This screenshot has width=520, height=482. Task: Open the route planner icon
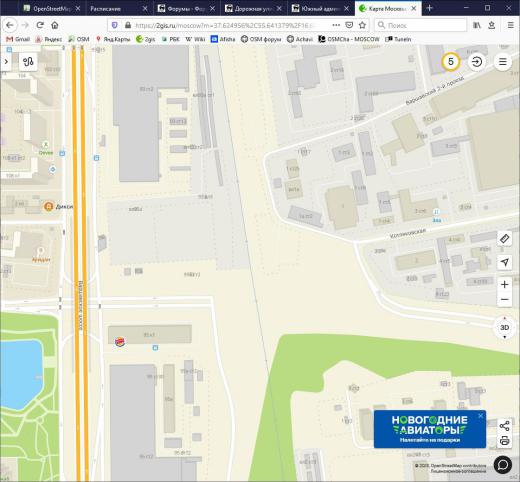[x=28, y=62]
